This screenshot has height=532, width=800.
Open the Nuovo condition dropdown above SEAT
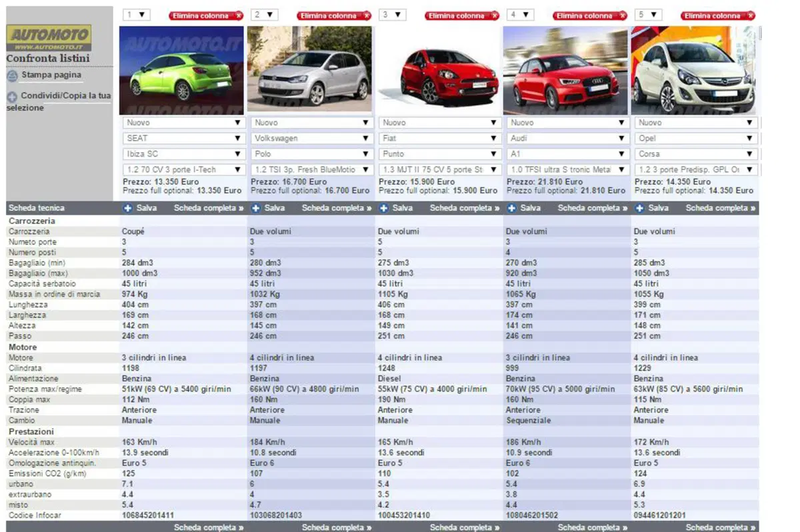pyautogui.click(x=183, y=123)
